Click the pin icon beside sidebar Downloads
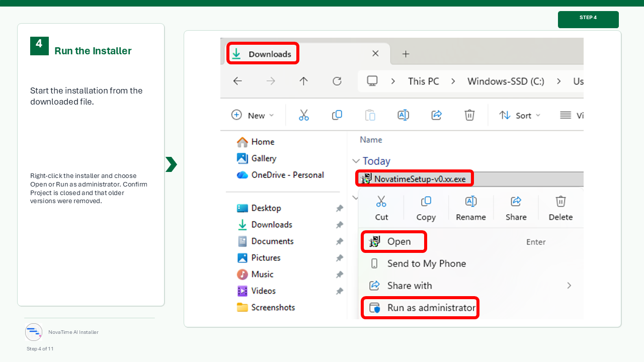The width and height of the screenshot is (644, 362). tap(340, 225)
